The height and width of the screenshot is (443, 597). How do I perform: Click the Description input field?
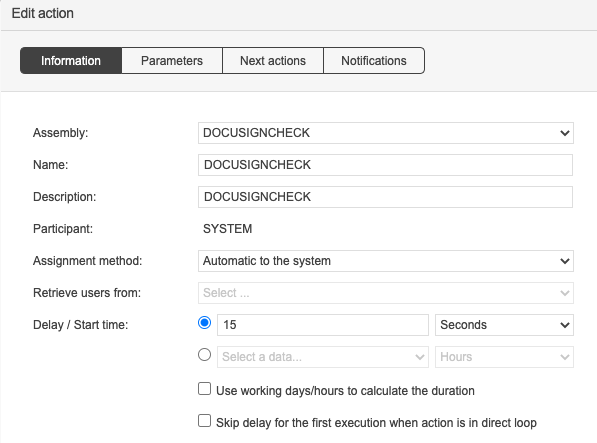(385, 197)
